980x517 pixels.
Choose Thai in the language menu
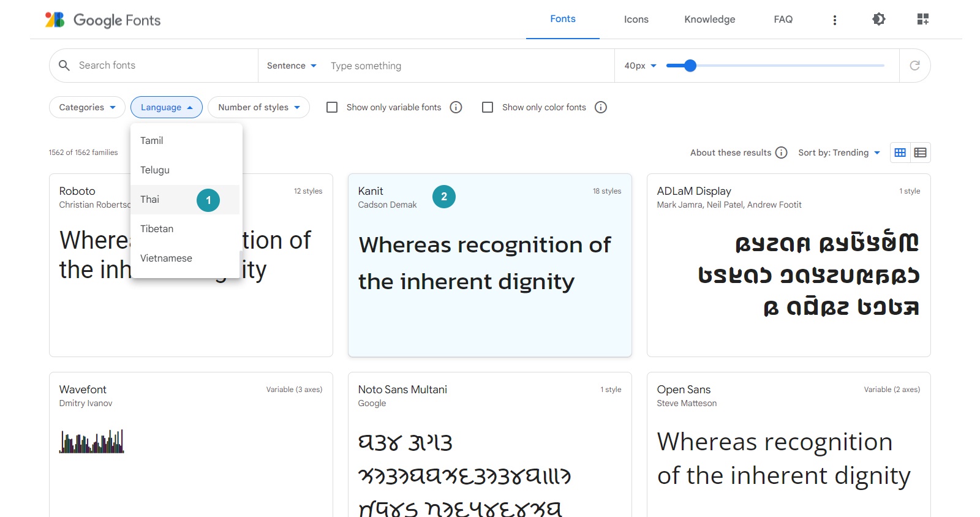185,200
